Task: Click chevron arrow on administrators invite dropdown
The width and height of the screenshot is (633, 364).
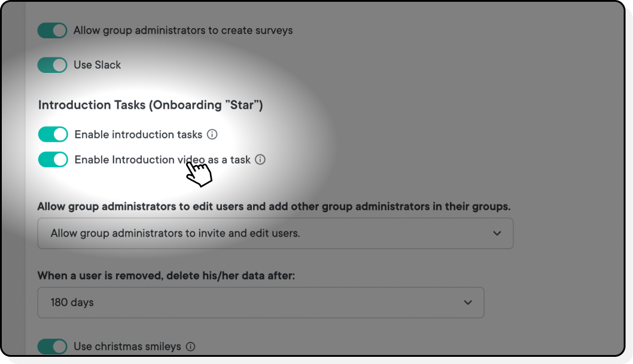Action: tap(497, 233)
